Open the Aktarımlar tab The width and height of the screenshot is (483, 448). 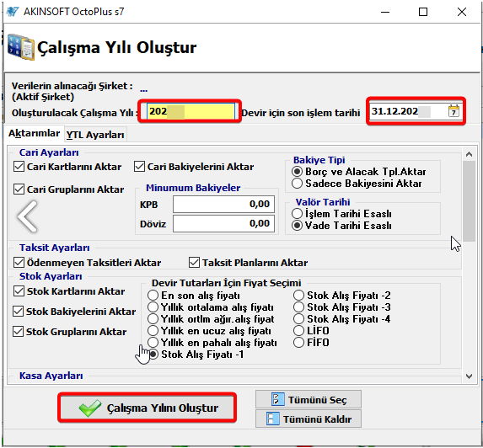(x=35, y=133)
